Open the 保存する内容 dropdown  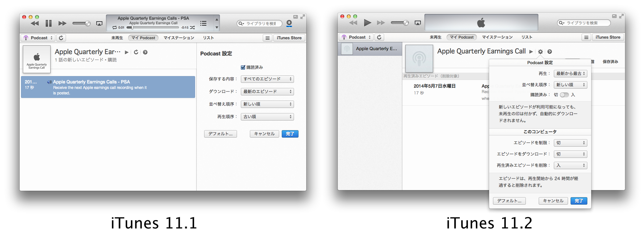(x=267, y=79)
